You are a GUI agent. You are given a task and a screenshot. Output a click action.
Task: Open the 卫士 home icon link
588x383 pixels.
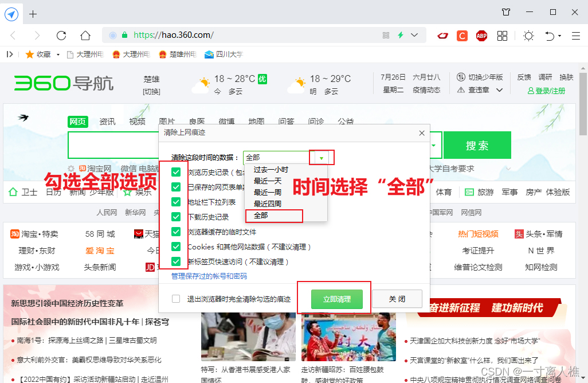pyautogui.click(x=23, y=192)
